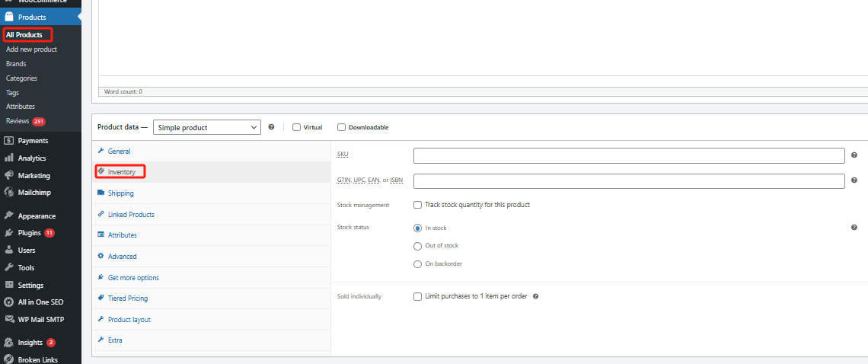Click the Plugins plug icon

pyautogui.click(x=9, y=233)
